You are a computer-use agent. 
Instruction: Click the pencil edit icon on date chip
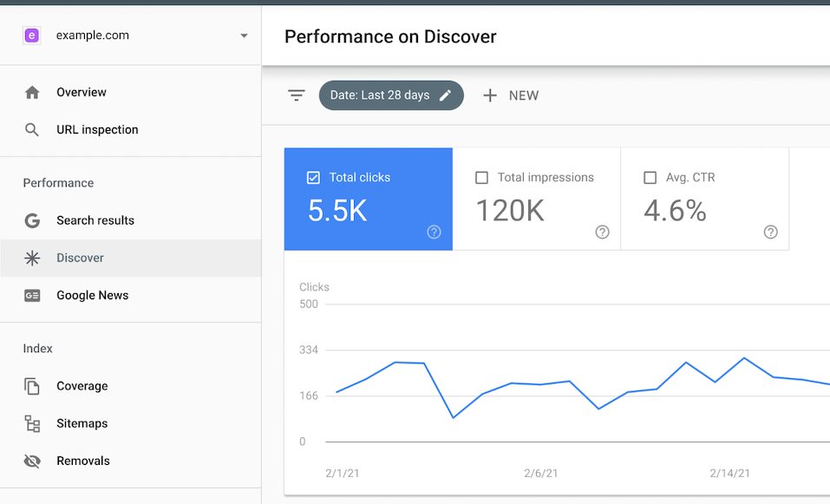click(446, 95)
